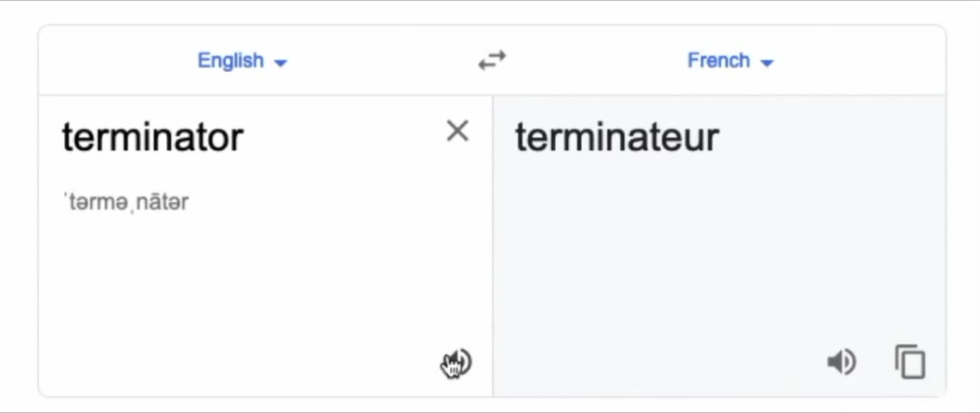The width and height of the screenshot is (980, 413).
Task: Copy the translation terminateur to clipboard
Action: pos(910,362)
